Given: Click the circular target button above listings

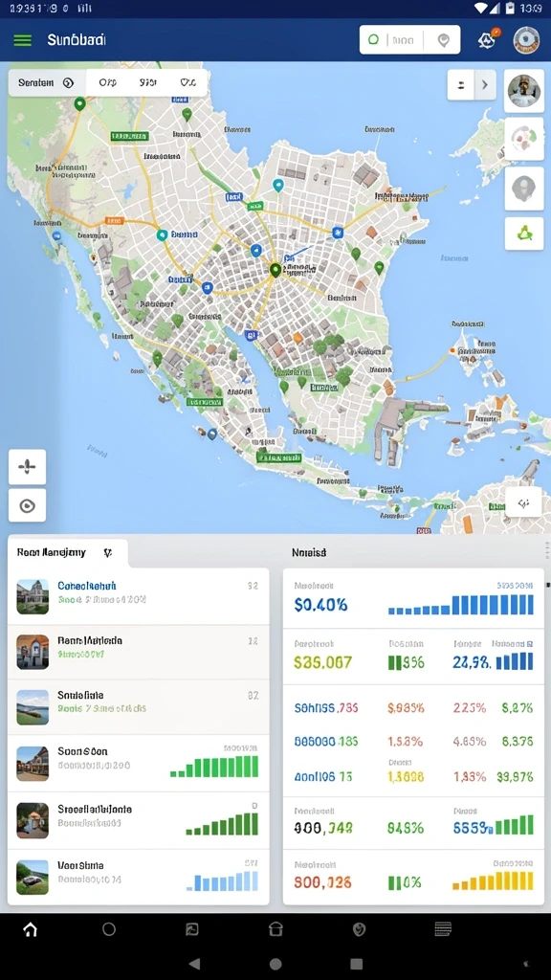Looking at the screenshot, I should 27,505.
